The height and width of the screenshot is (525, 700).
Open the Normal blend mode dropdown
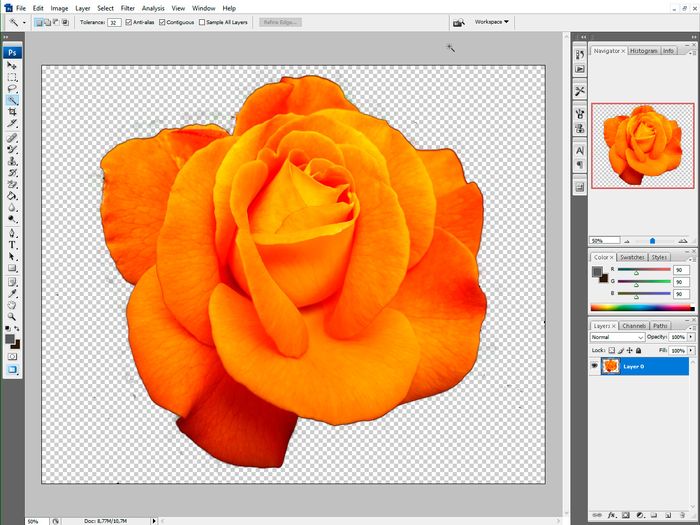tap(617, 337)
